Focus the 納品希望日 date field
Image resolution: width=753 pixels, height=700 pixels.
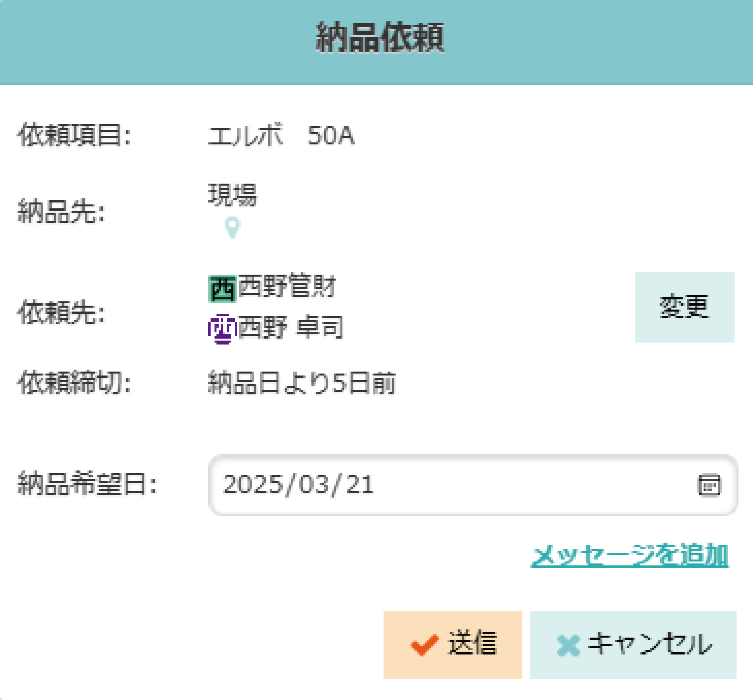pos(473,485)
